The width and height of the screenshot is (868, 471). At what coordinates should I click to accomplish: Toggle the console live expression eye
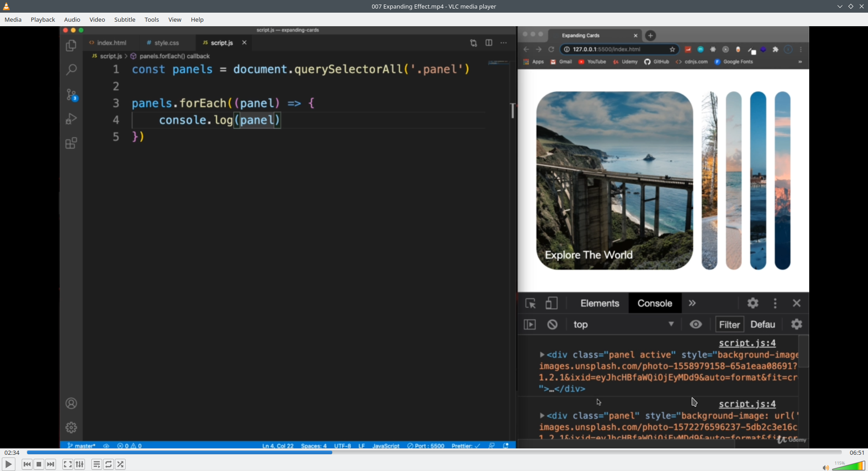(x=696, y=324)
